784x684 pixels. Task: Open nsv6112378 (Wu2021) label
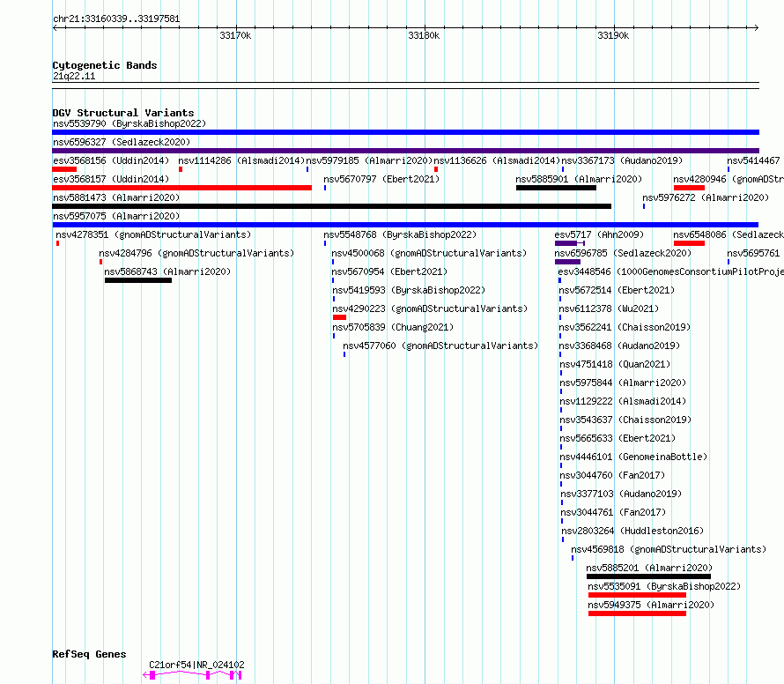(609, 309)
